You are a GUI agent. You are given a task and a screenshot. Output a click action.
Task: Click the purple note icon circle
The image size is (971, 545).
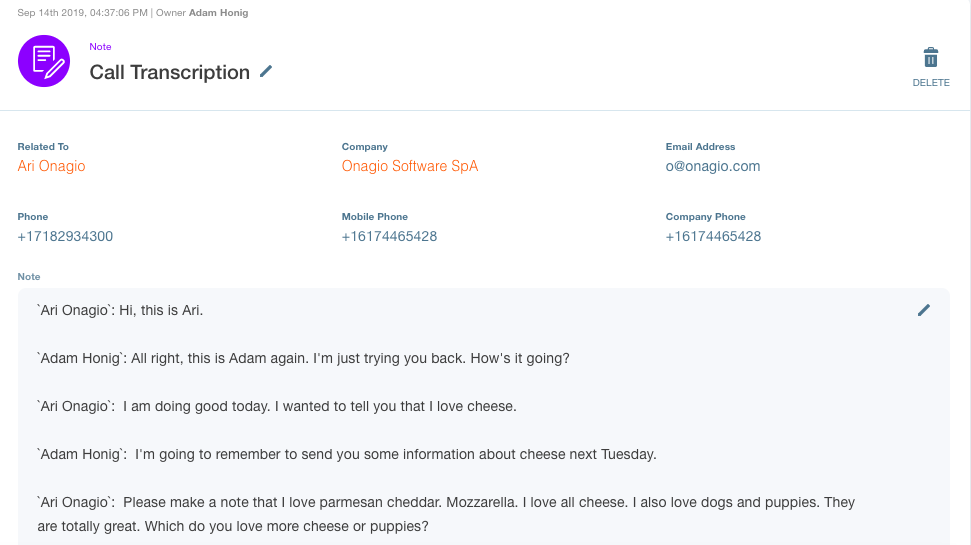44,61
